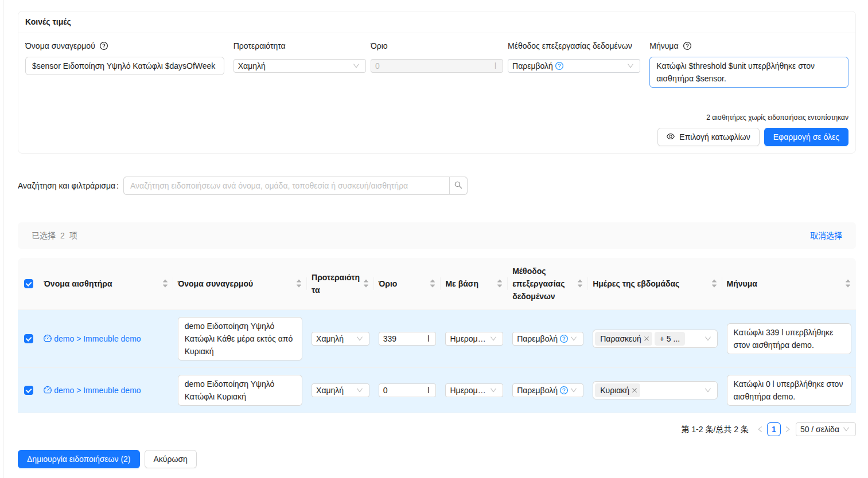
Task: Open the common Προτεραιότητα dropdown
Action: [299, 66]
